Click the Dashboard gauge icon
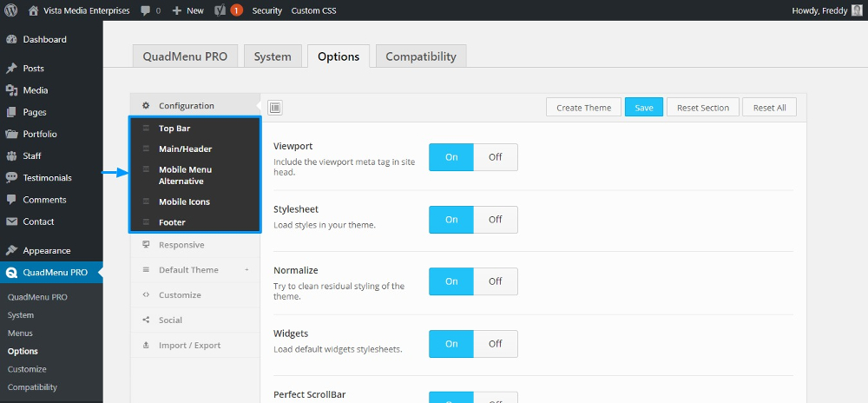The width and height of the screenshot is (868, 403). [x=11, y=39]
